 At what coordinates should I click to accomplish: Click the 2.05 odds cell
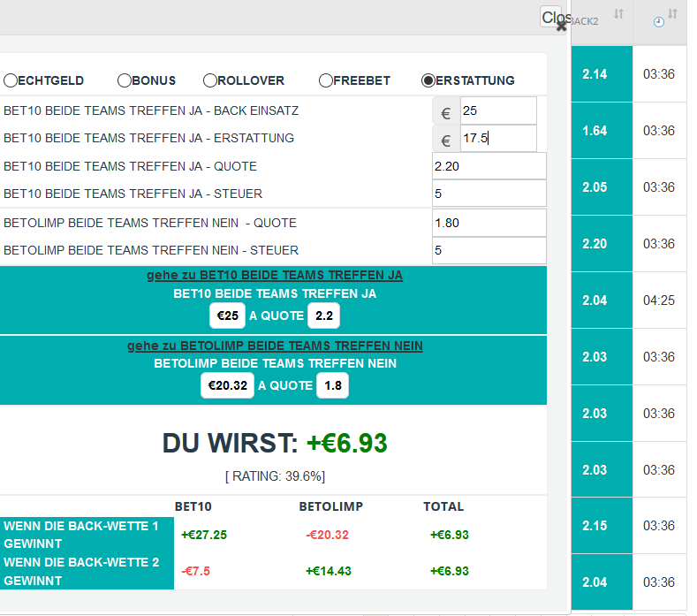(x=602, y=186)
